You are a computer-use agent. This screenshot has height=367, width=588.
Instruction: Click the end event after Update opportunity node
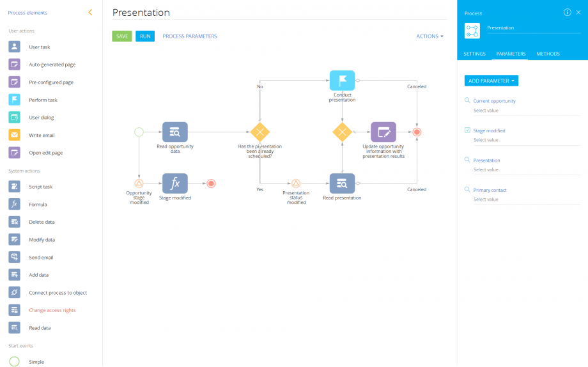(x=417, y=132)
